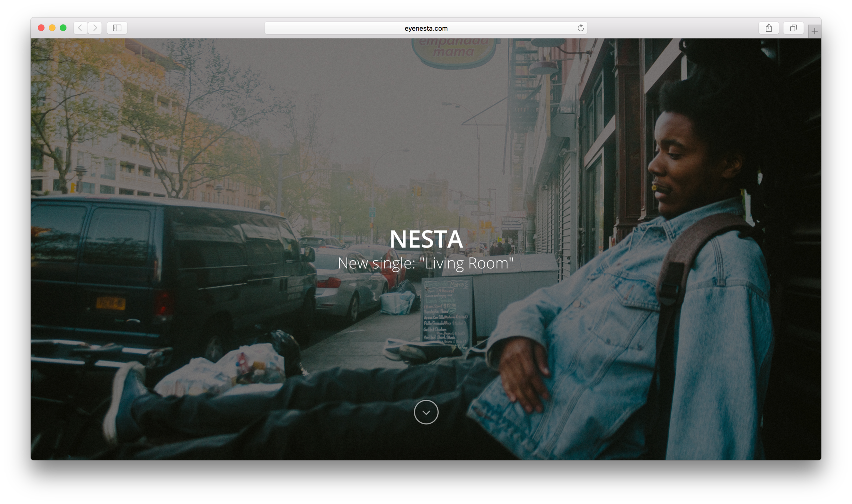Screen dimensions: 852x504
Task: Click the NESTA heading
Action: 426,239
